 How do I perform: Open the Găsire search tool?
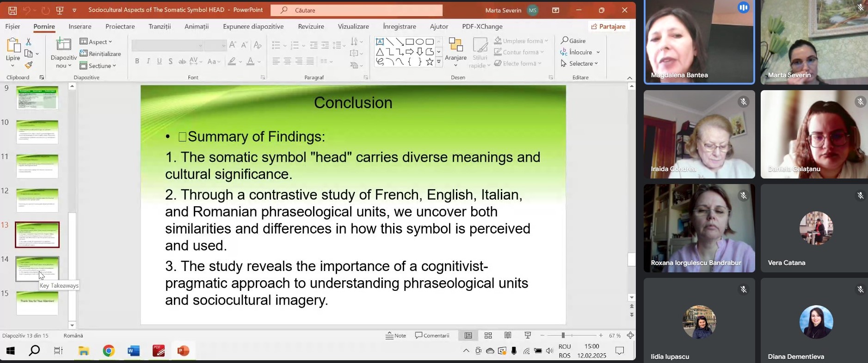[x=573, y=41]
